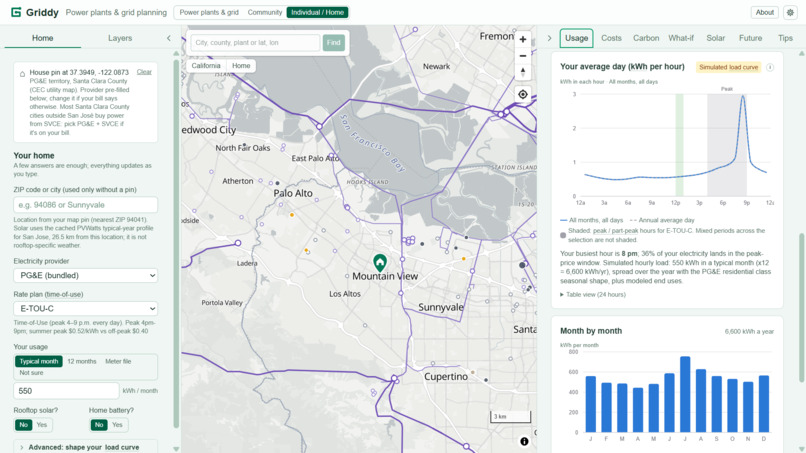This screenshot has height=453, width=806.
Task: Select the Usage tab
Action: coord(576,38)
